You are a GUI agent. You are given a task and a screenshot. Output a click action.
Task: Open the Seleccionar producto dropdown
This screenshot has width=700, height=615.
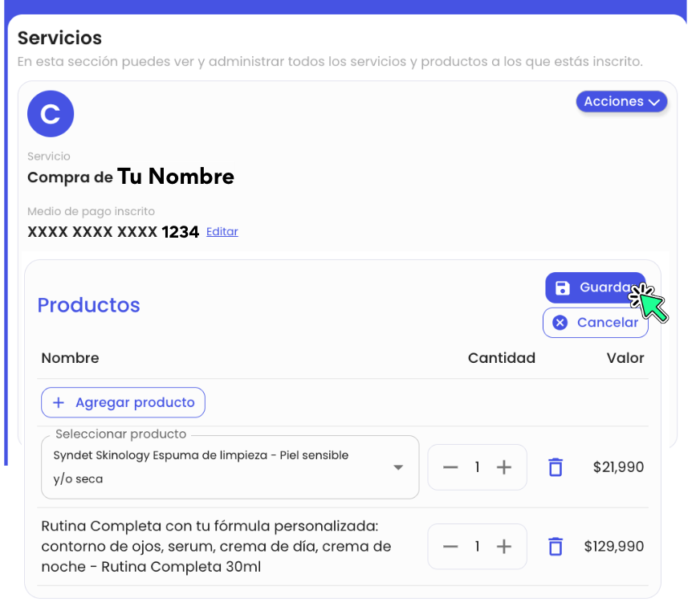pyautogui.click(x=230, y=467)
